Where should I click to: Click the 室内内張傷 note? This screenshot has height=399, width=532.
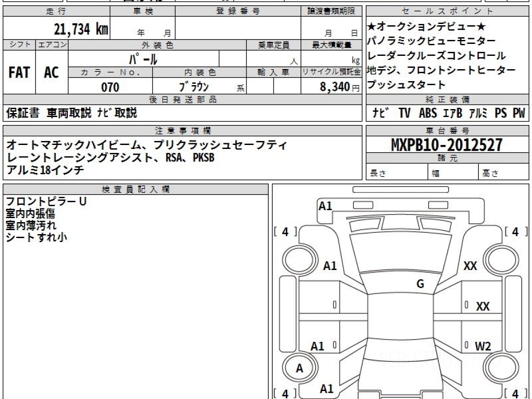click(x=31, y=214)
